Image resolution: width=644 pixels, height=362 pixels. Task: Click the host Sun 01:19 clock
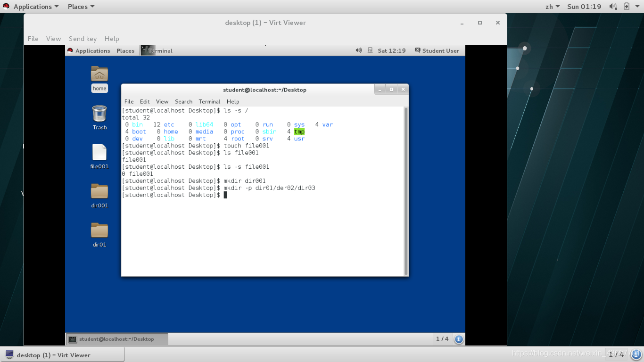[x=584, y=7]
